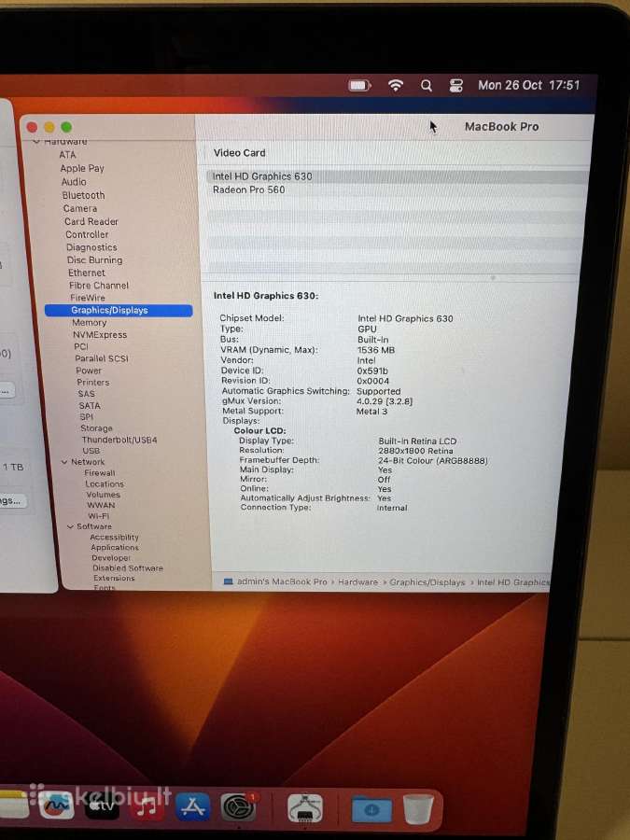Select Graphics/Displays in the sidebar
Screen dimensions: 630x840
coord(119,310)
